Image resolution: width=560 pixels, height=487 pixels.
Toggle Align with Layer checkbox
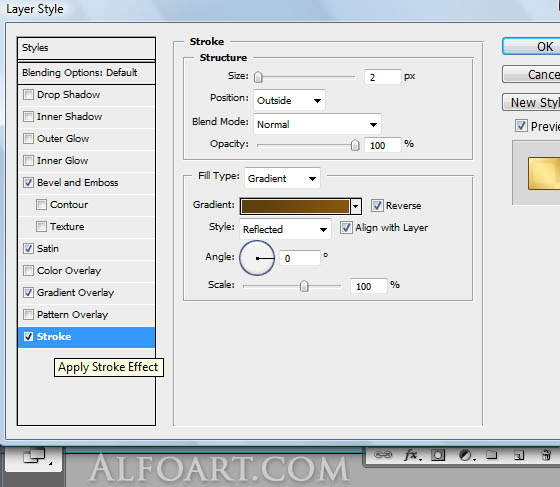click(346, 228)
